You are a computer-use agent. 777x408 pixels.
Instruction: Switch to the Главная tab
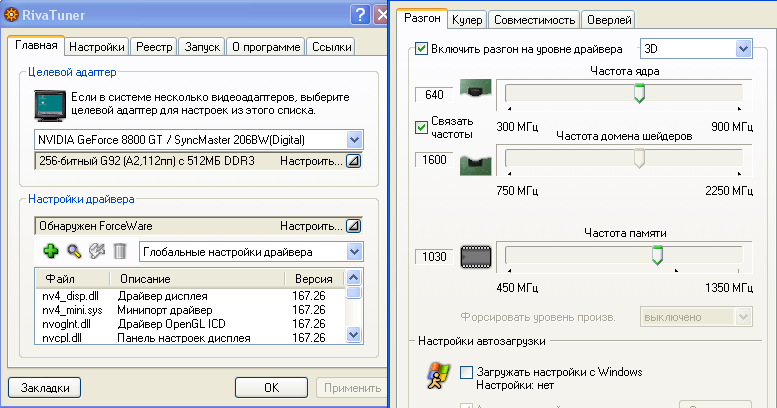(36, 46)
